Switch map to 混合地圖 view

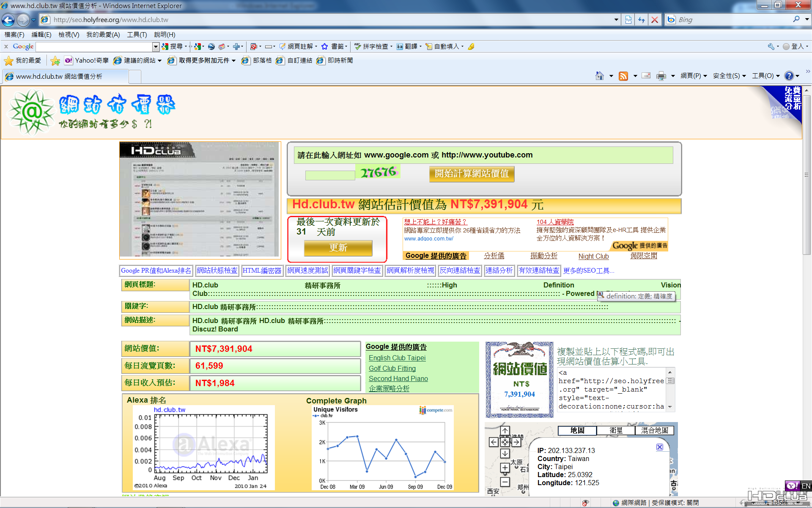coord(654,431)
